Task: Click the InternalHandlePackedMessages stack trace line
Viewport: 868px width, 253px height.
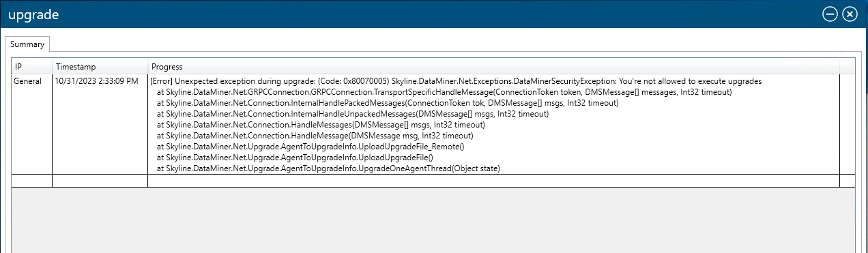Action: 388,103
